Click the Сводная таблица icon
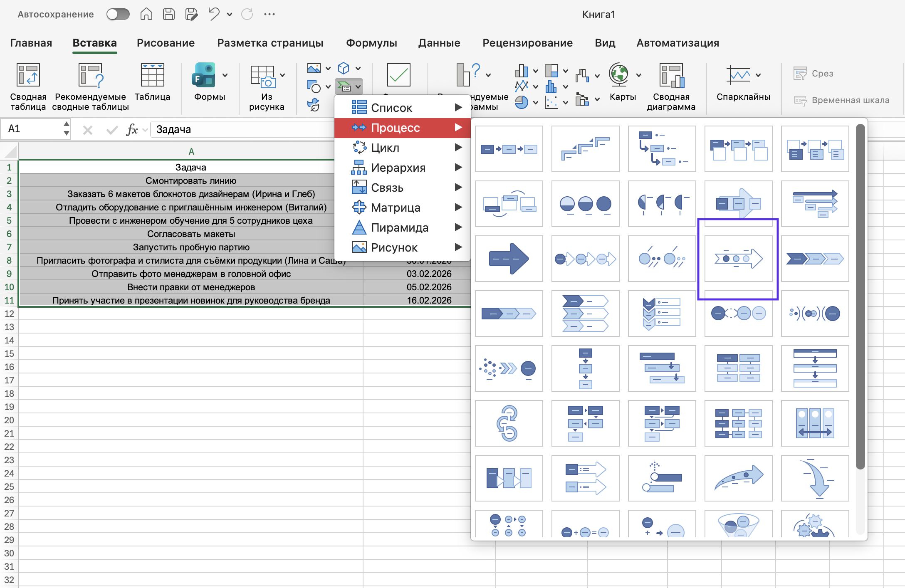905x588 pixels. point(28,75)
